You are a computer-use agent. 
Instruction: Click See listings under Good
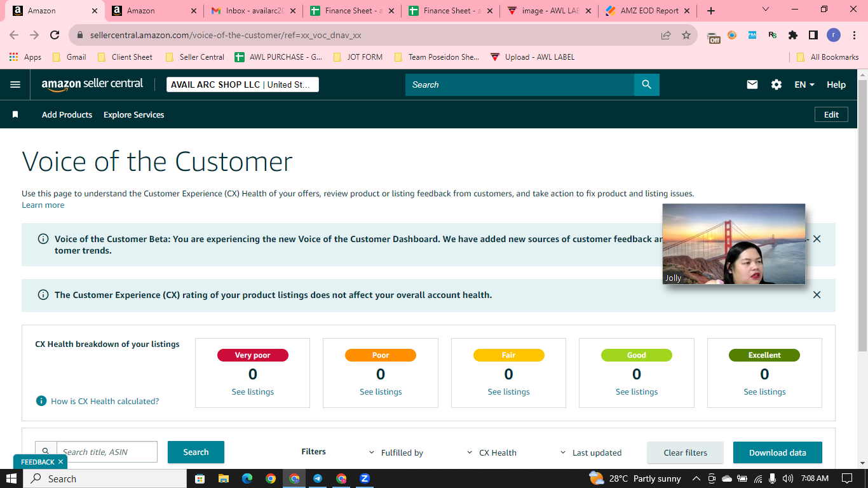pos(637,392)
